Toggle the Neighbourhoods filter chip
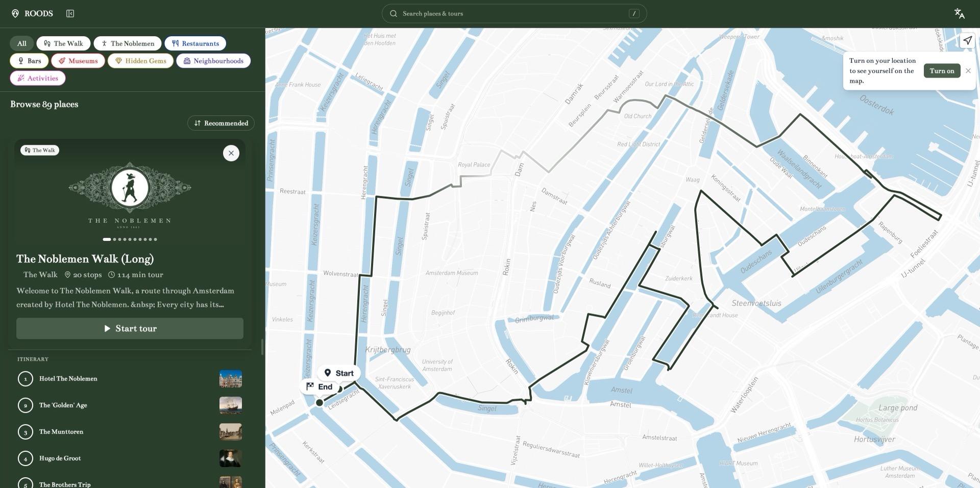980x488 pixels. pyautogui.click(x=213, y=61)
